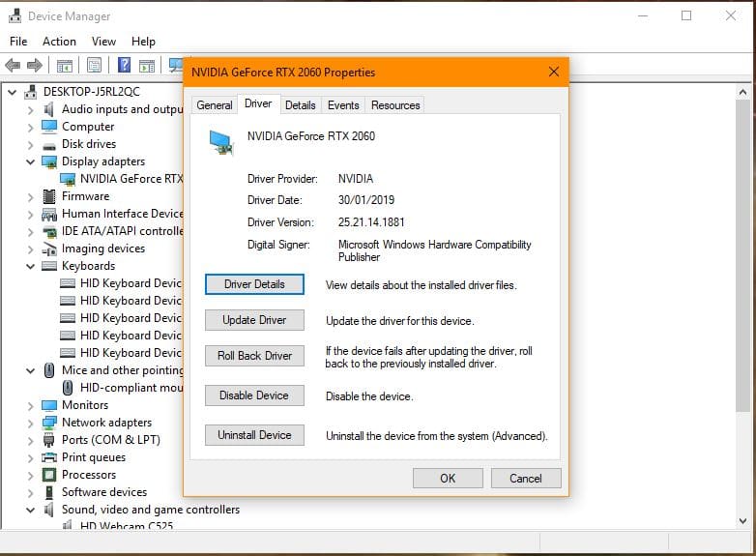This screenshot has height=556, width=756.
Task: Expand the Software devices node
Action: [x=30, y=493]
